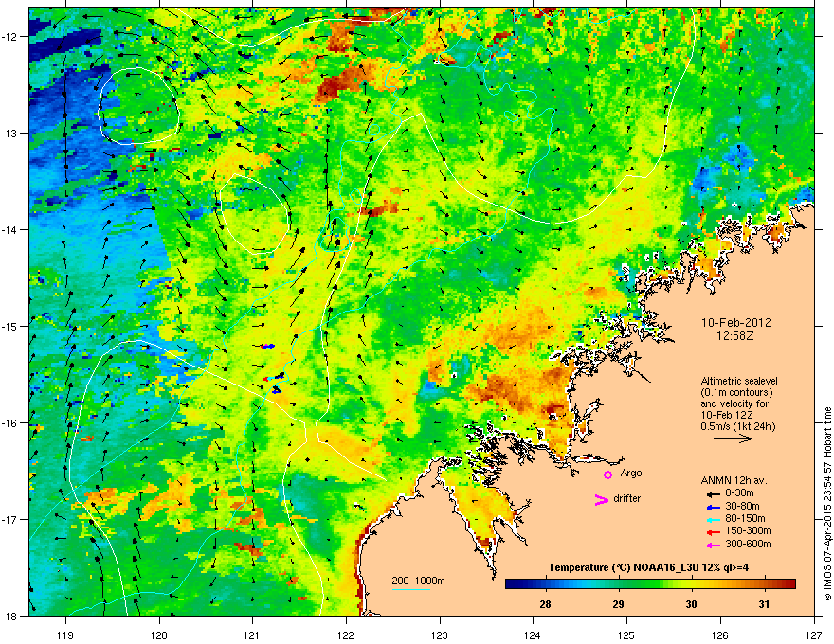Image resolution: width=834 pixels, height=644 pixels.
Task: Click the latitude label '-16'
Action: pos(9,422)
